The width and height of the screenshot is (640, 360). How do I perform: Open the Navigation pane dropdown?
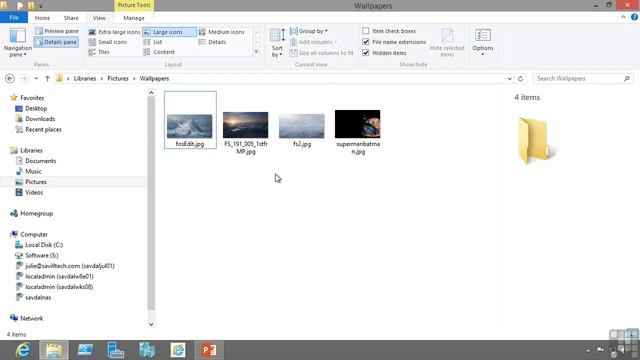(18, 42)
